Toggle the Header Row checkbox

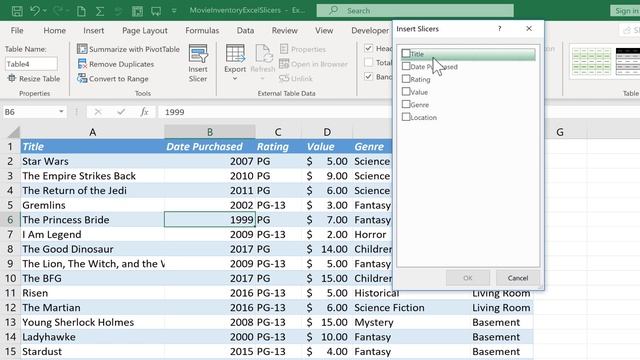pyautogui.click(x=369, y=48)
